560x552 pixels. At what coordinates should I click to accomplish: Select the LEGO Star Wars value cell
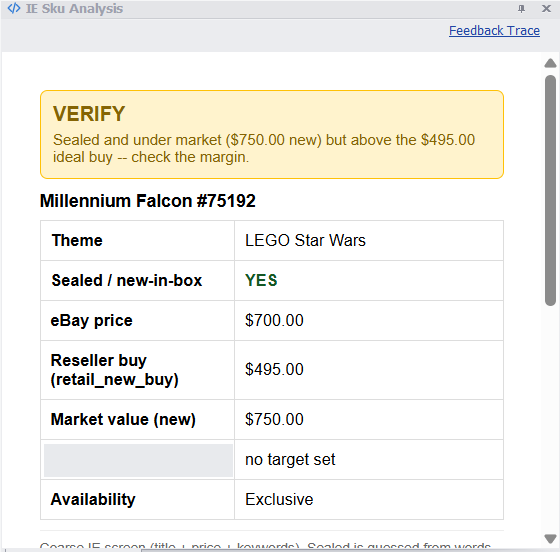click(369, 240)
